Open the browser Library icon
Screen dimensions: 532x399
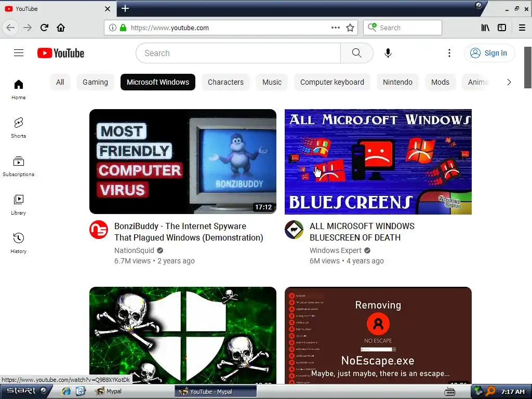[x=486, y=28]
